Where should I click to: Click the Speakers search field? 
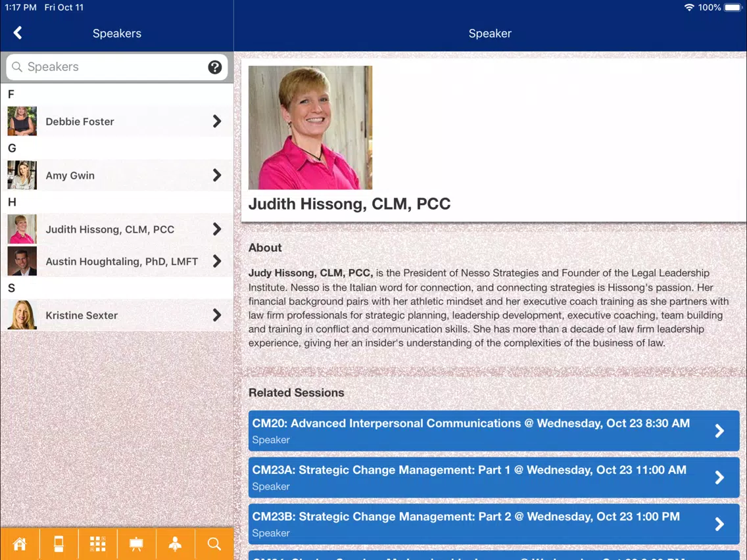click(117, 67)
